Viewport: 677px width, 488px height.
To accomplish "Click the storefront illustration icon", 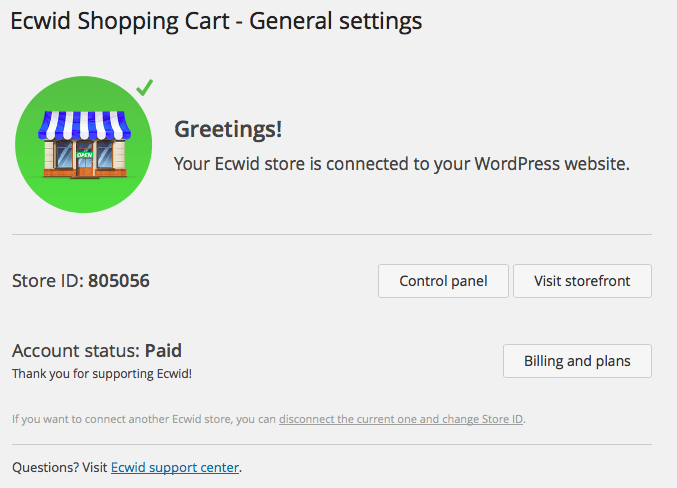I will (83, 145).
